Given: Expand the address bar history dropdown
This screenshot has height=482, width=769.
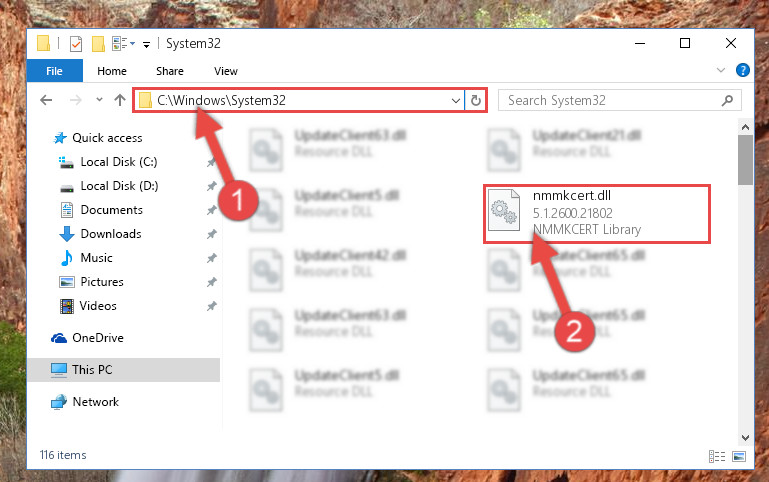Looking at the screenshot, I should tap(456, 101).
